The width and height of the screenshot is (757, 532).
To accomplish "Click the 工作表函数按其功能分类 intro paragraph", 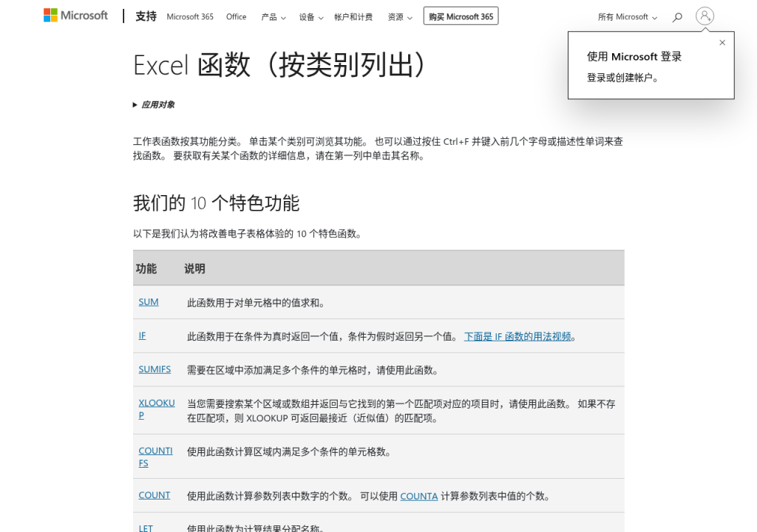I will pyautogui.click(x=378, y=149).
